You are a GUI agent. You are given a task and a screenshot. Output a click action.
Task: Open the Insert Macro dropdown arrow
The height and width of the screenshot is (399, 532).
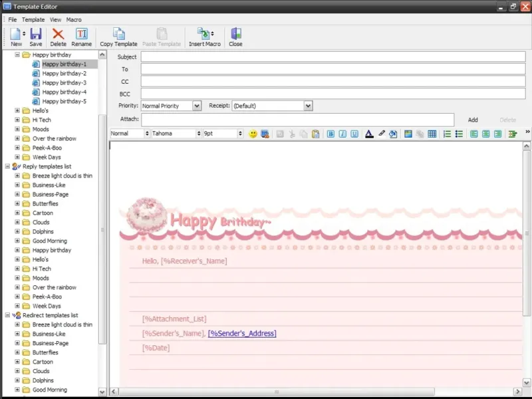coord(212,34)
